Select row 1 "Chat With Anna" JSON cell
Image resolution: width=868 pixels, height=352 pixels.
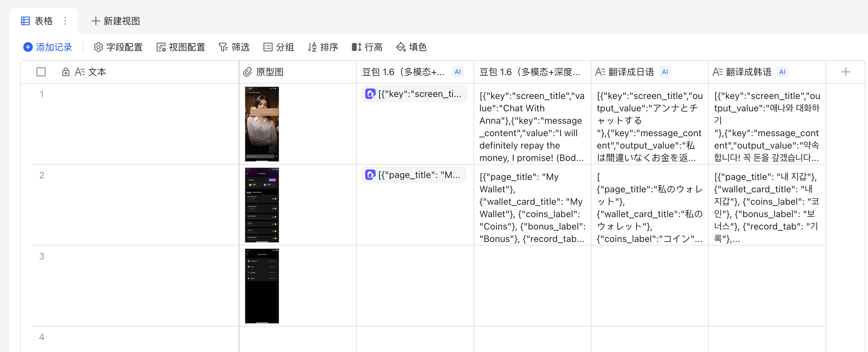point(532,124)
